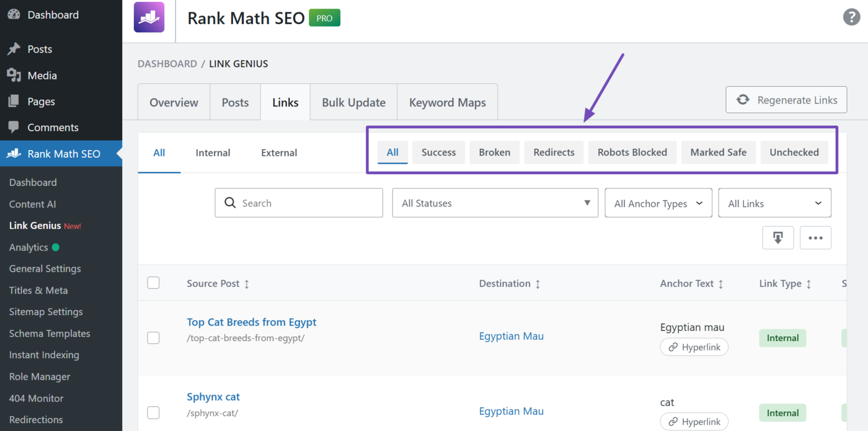Switch to the Bulk Update tab
This screenshot has height=431, width=868.
[x=353, y=102]
